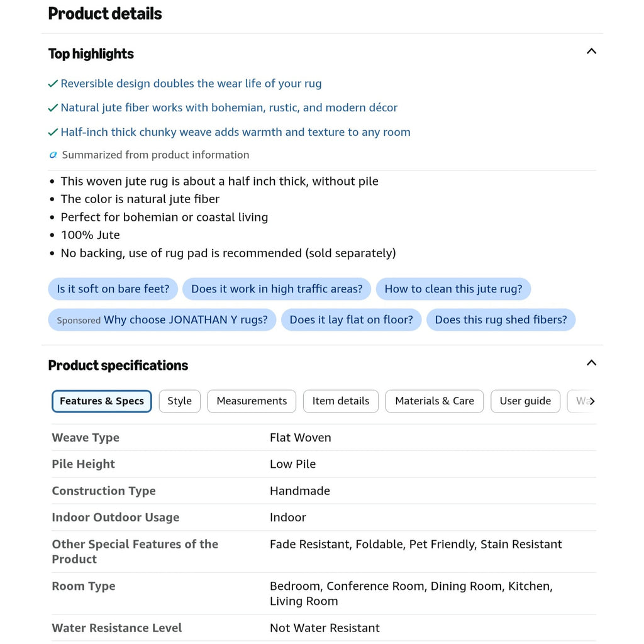Open the Measurements tab
The height and width of the screenshot is (644, 644).
pos(252,401)
